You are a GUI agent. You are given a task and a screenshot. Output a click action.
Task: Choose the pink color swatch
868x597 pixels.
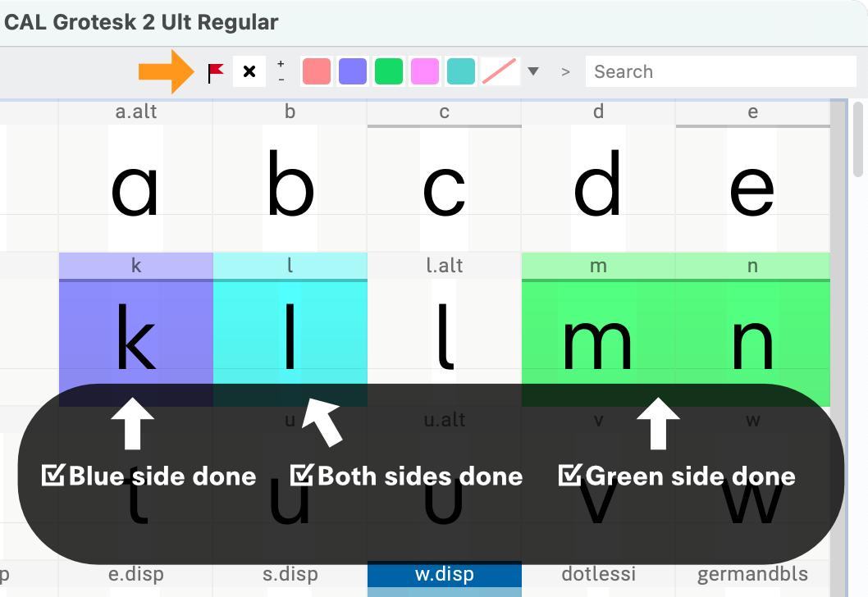(x=425, y=71)
